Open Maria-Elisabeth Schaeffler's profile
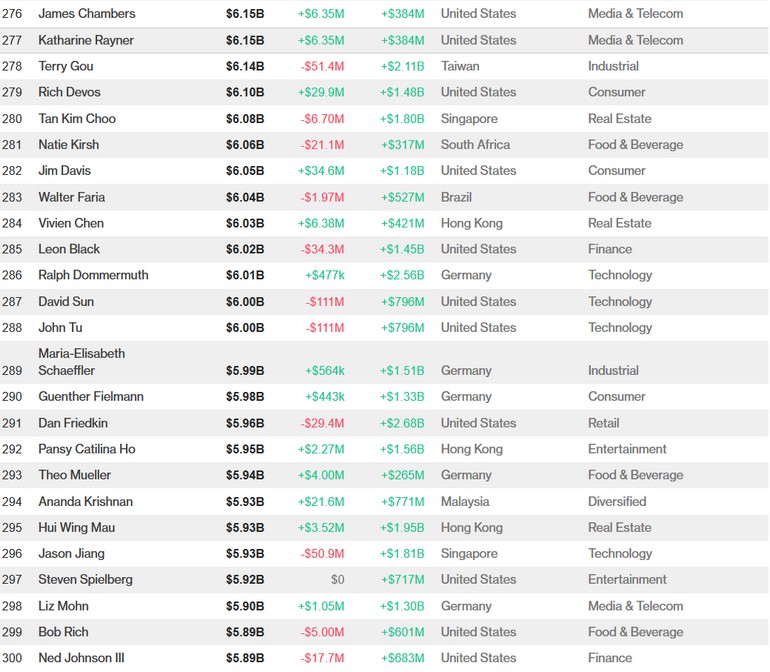The height and width of the screenshot is (672, 770). (81, 362)
